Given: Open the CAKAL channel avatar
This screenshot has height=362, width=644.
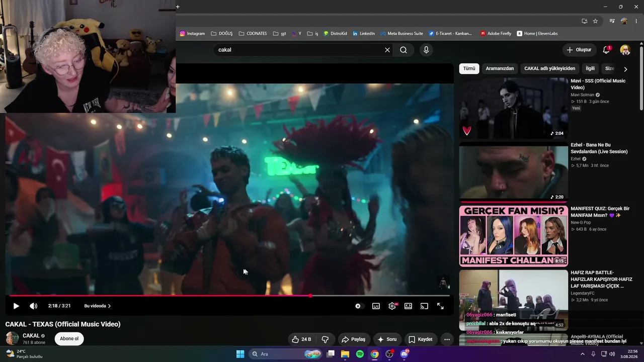Looking at the screenshot, I should click(12, 338).
